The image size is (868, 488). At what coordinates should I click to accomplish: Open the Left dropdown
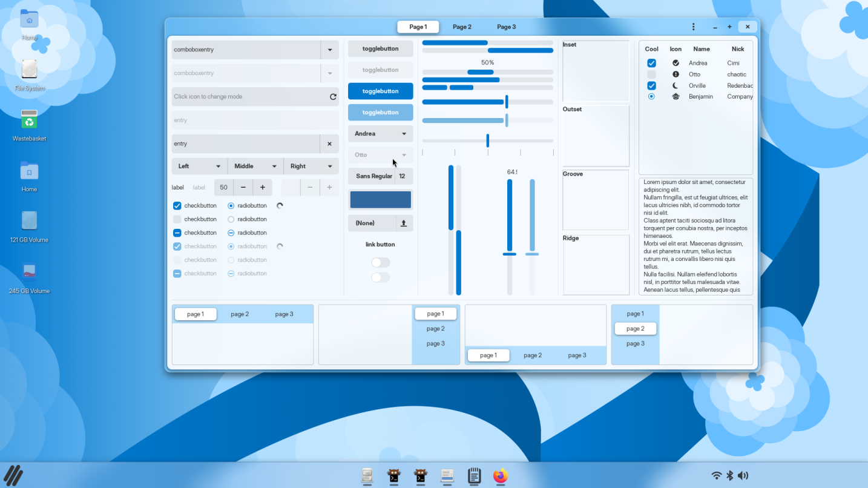coord(200,167)
